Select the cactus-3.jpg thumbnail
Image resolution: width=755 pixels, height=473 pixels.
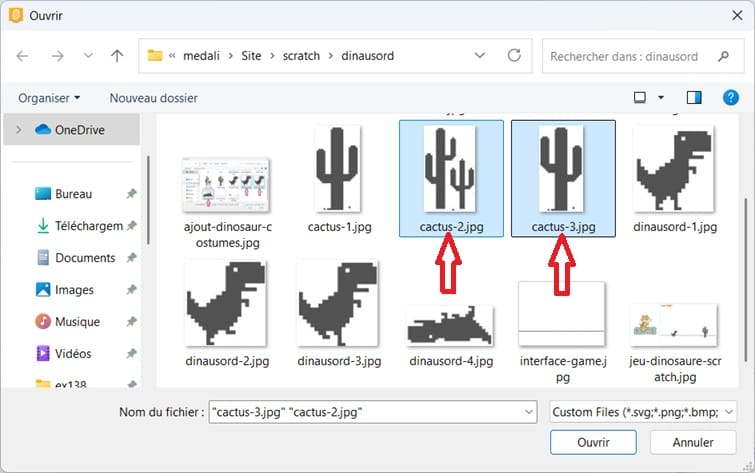coord(561,169)
